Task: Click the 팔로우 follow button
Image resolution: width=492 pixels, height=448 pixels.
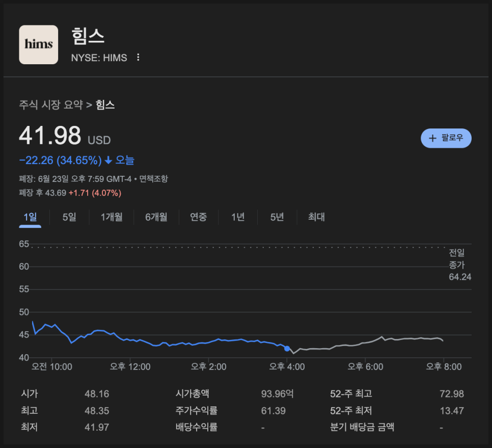Action: click(x=446, y=138)
